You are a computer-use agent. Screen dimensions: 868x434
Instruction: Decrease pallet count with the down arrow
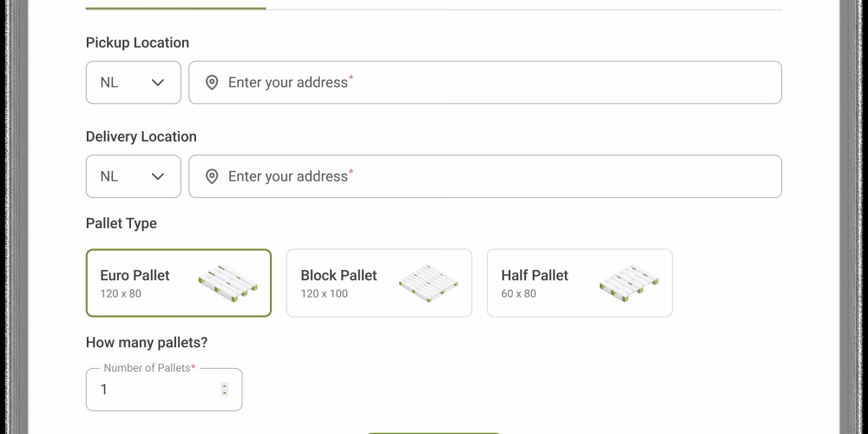click(225, 393)
